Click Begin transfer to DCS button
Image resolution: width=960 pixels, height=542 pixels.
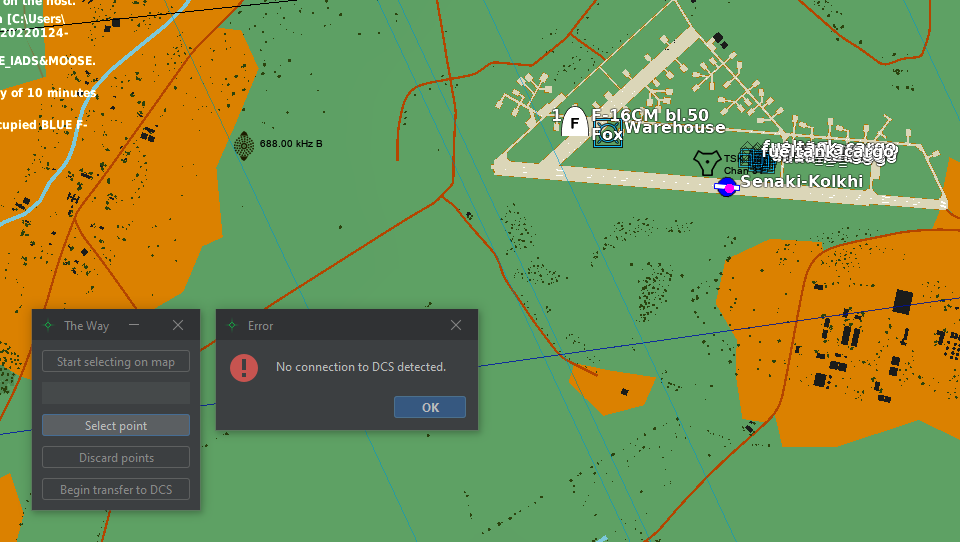pyautogui.click(x=116, y=489)
